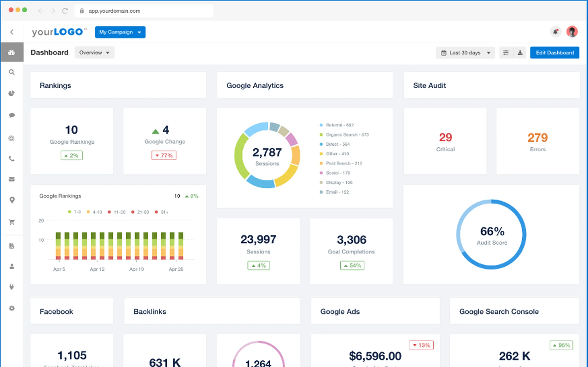The image size is (588, 367).
Task: Open the notifications bell icon
Action: pyautogui.click(x=555, y=32)
